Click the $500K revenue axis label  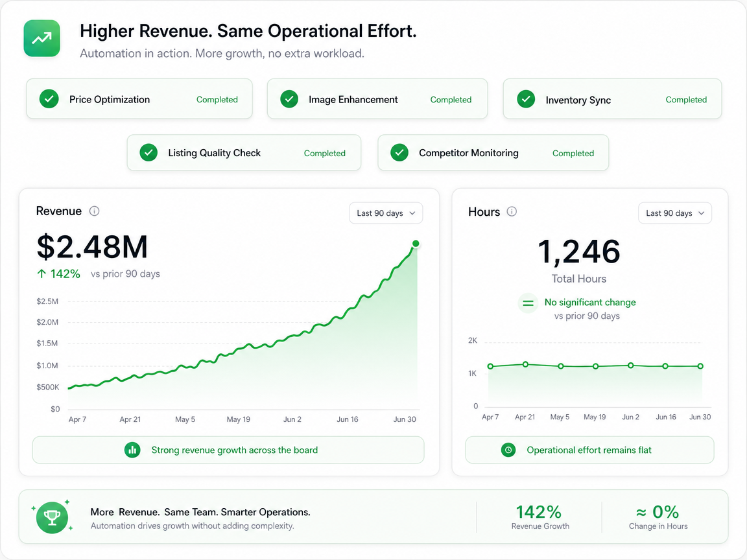(47, 387)
